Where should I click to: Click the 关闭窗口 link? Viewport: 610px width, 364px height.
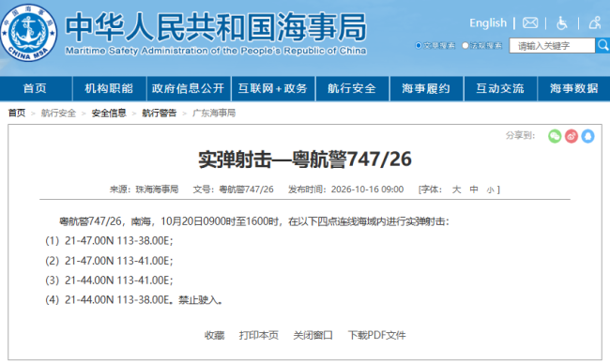pos(313,335)
